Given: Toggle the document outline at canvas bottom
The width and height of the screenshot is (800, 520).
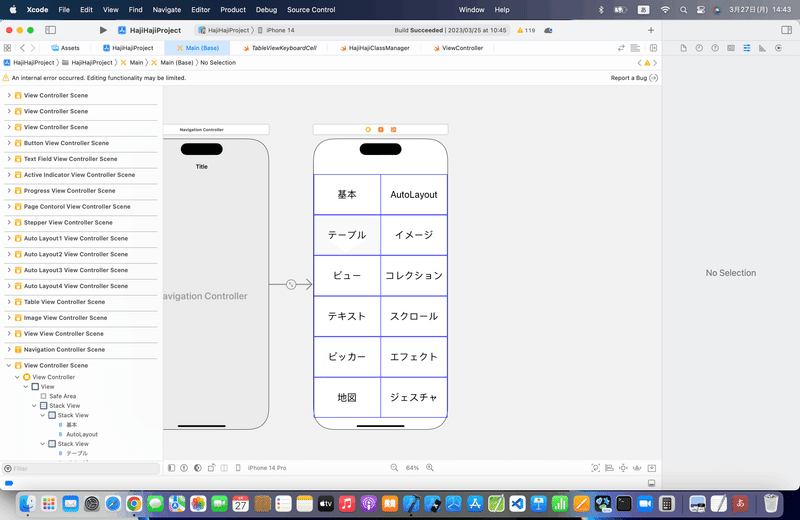Looking at the screenshot, I should (x=171, y=468).
